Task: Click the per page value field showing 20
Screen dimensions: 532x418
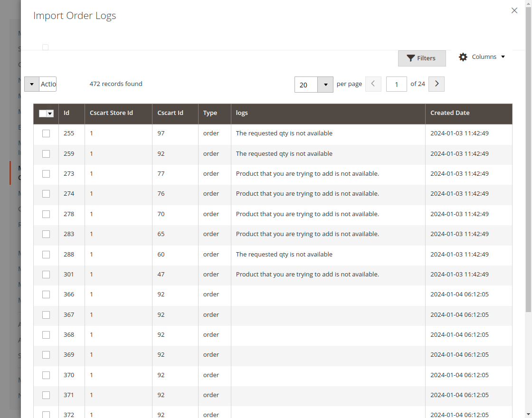Action: [306, 85]
